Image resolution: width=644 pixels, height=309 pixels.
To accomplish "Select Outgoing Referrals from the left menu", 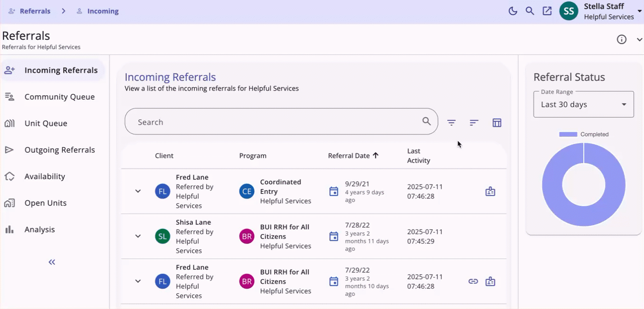I will point(60,150).
